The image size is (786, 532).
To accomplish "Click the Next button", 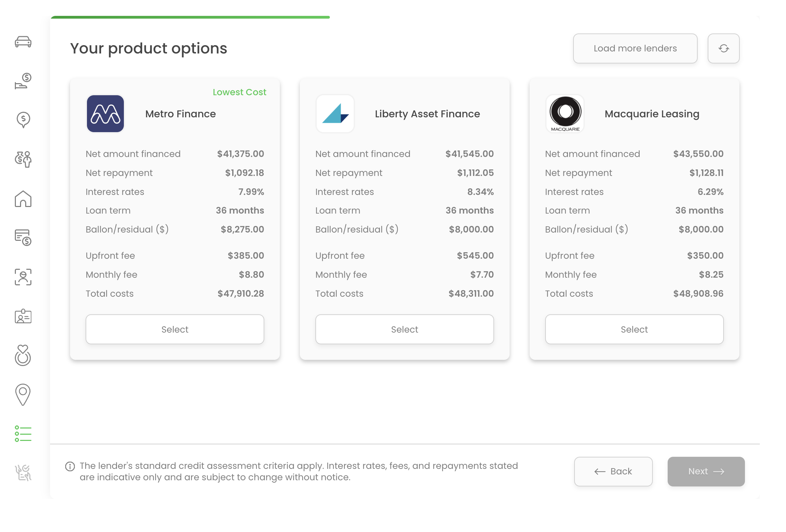I will 706,472.
